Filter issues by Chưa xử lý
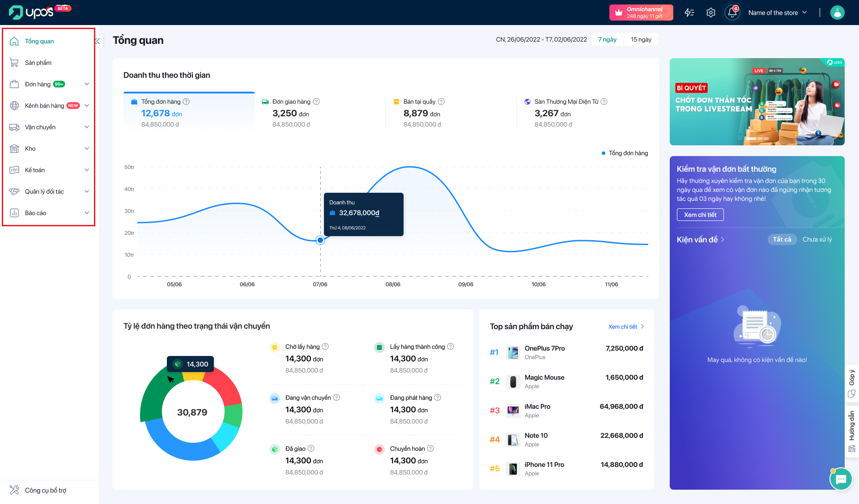Viewport: 859px width, 504px height. [817, 239]
